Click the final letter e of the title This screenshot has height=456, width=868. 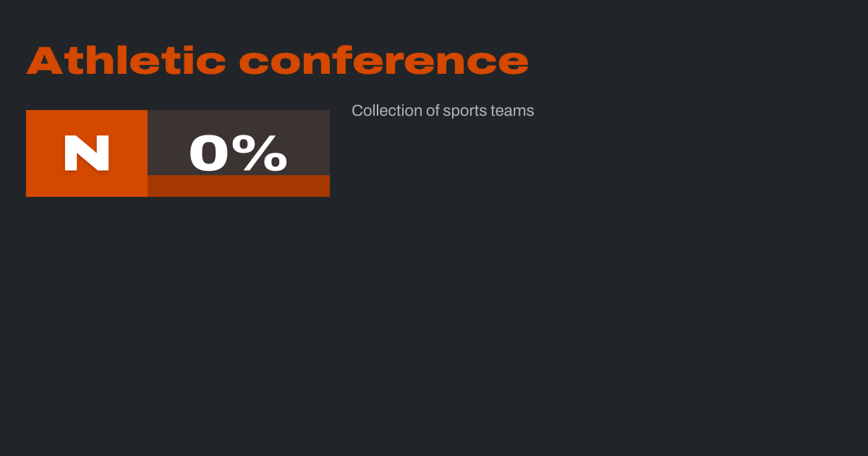(515, 63)
